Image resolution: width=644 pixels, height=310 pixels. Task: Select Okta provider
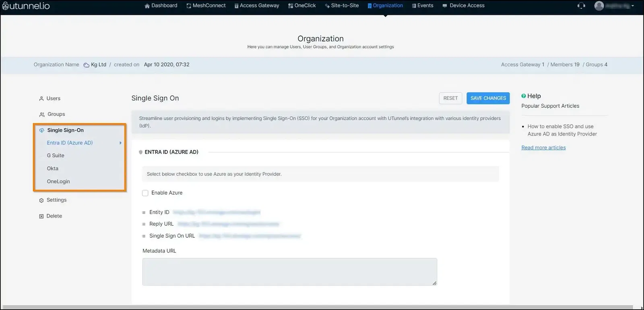(53, 168)
